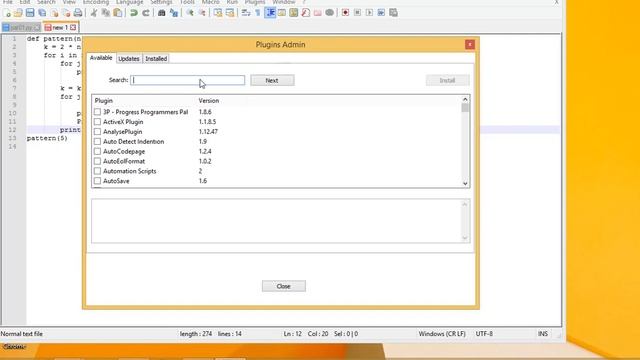Toggle synchronize vertical scrolling icon
This screenshot has width=640, height=360.
(218, 13)
